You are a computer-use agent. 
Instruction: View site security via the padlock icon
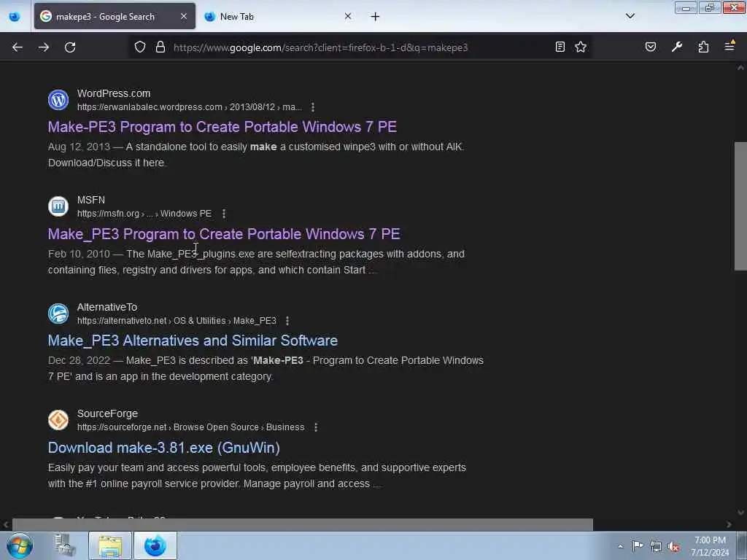(x=160, y=47)
